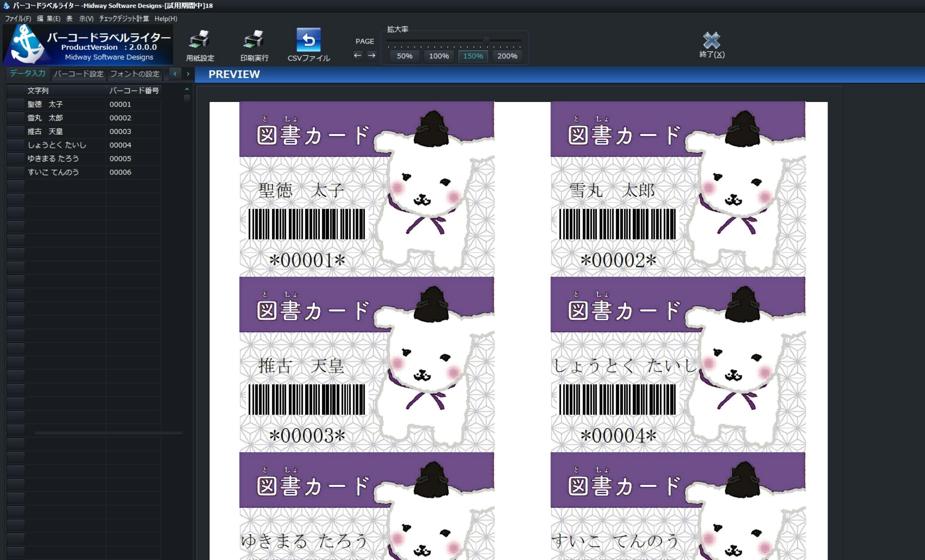The image size is (925, 560).
Task: Click the PAGE label
Action: [365, 41]
